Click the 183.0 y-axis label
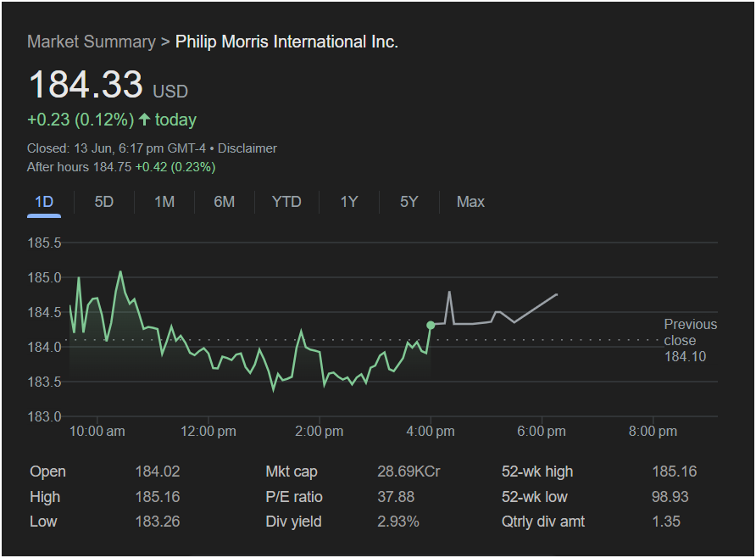Viewport: 756px width, 558px height. 44,416
